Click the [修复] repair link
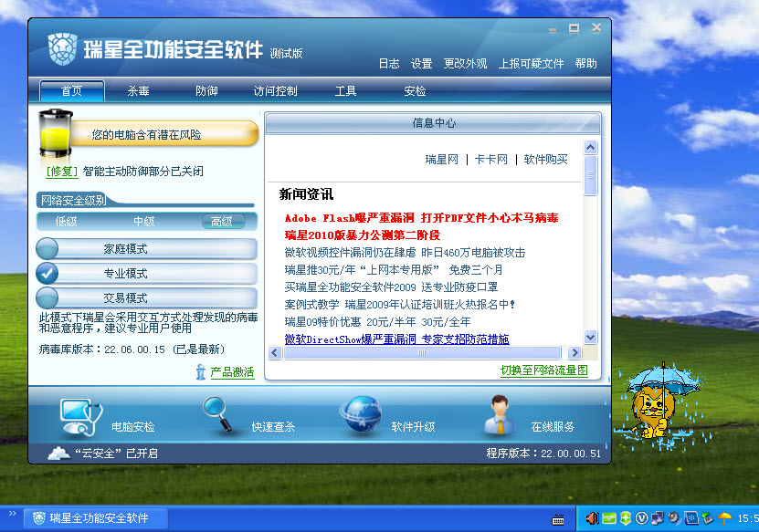759x532 pixels. [x=62, y=172]
